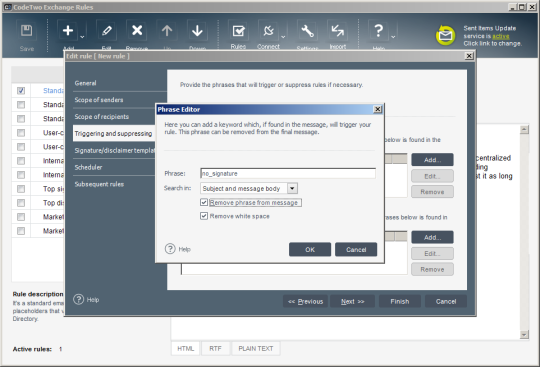Click Finish in Edit rule wizard
Image resolution: width=540 pixels, height=367 pixels.
(x=400, y=301)
